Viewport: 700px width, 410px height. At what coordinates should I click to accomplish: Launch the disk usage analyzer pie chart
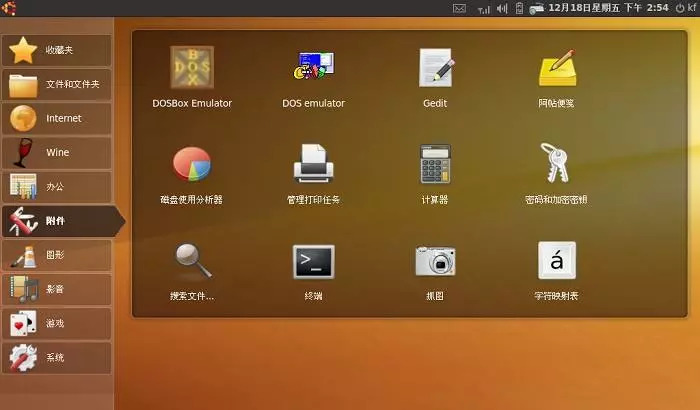[192, 164]
